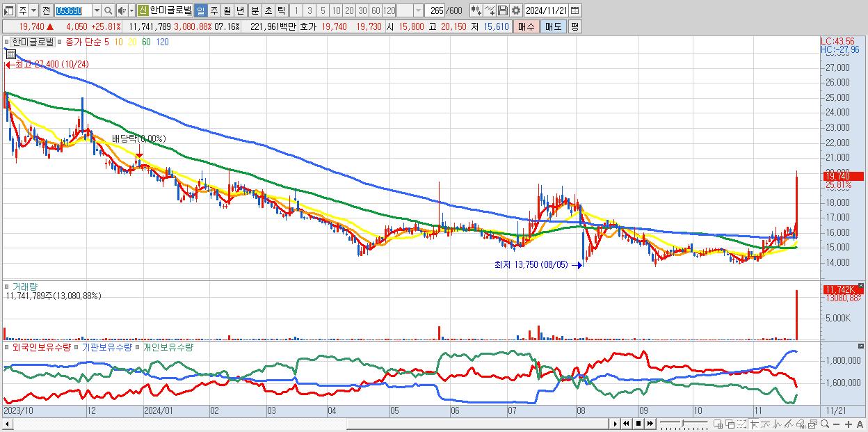Select the 30 interval button
Viewport: 868px width, 432px height.
(362, 10)
